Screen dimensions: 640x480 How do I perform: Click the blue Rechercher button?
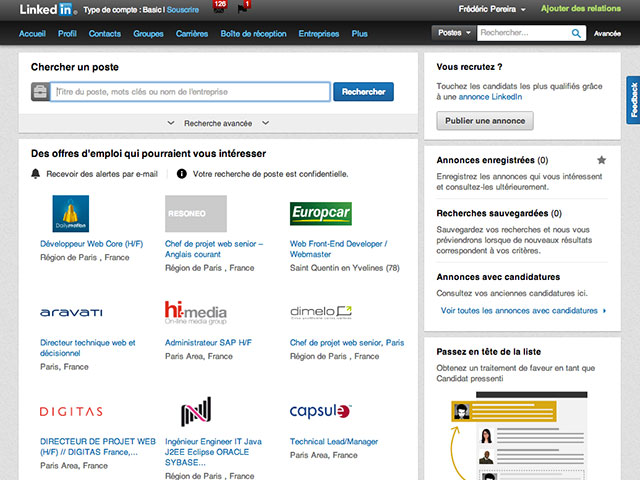coord(364,92)
